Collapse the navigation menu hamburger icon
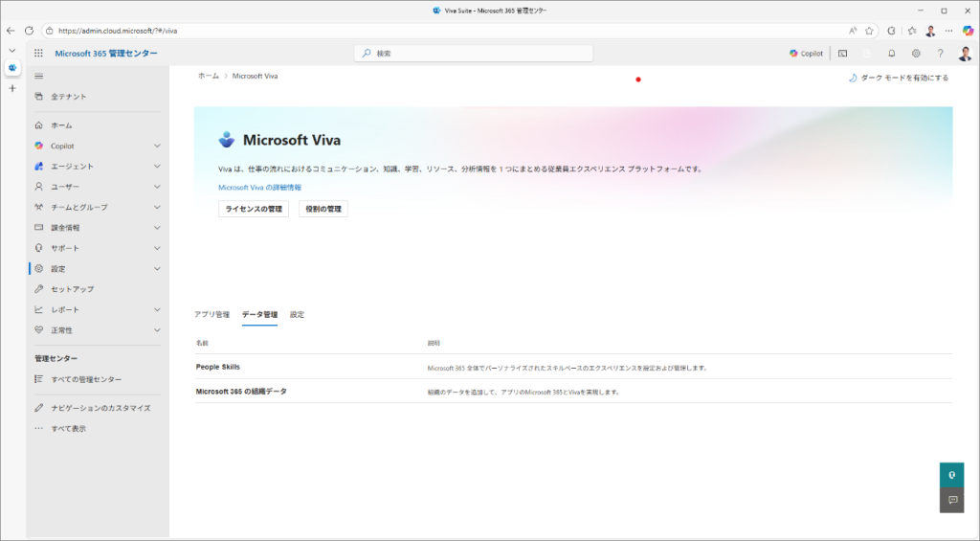 [38, 76]
